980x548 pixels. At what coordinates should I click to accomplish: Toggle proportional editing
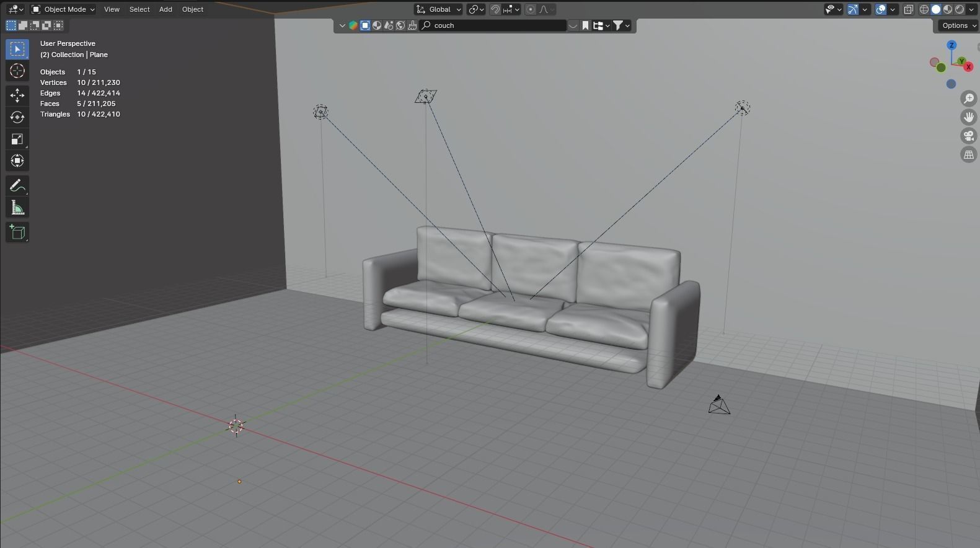(531, 9)
